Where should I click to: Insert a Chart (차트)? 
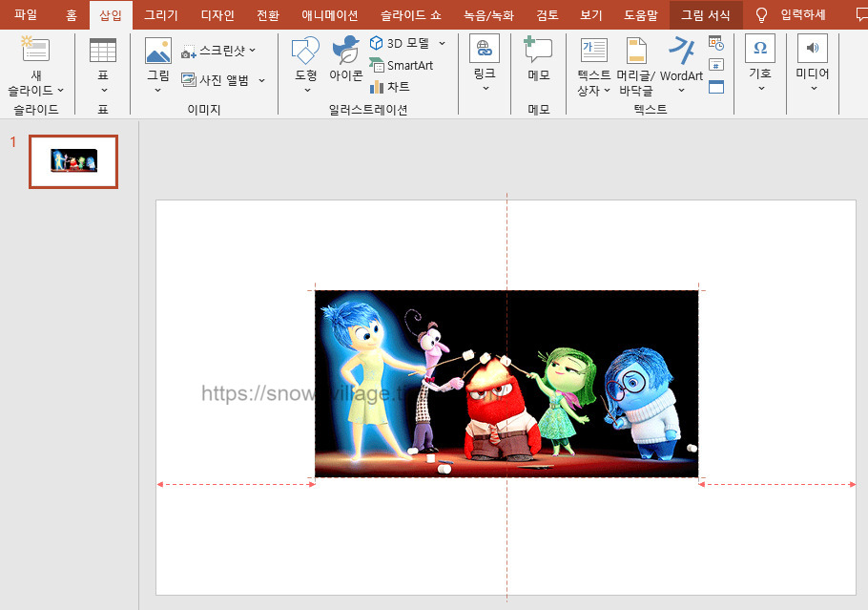click(x=390, y=87)
